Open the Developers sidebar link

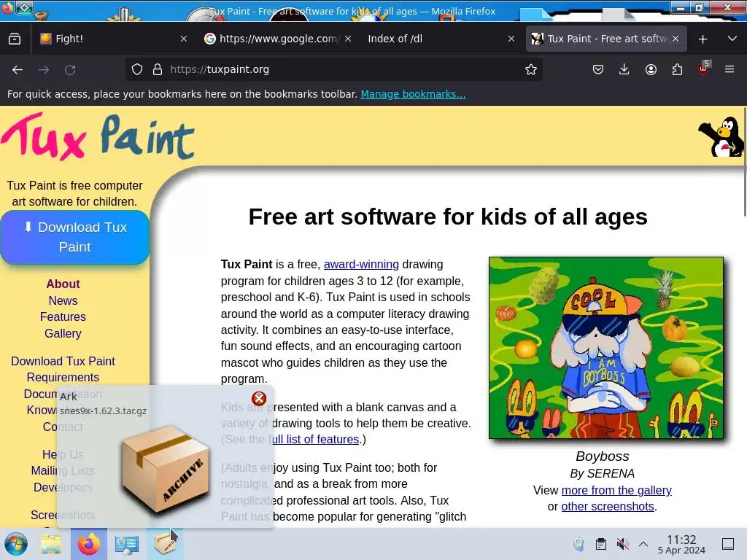63,487
